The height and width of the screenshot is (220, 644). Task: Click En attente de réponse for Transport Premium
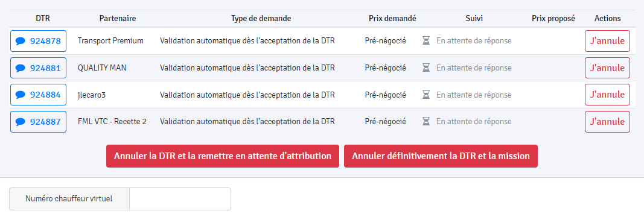point(474,40)
